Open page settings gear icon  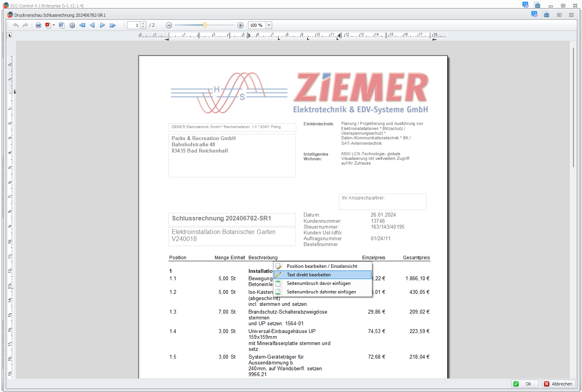pyautogui.click(x=72, y=25)
